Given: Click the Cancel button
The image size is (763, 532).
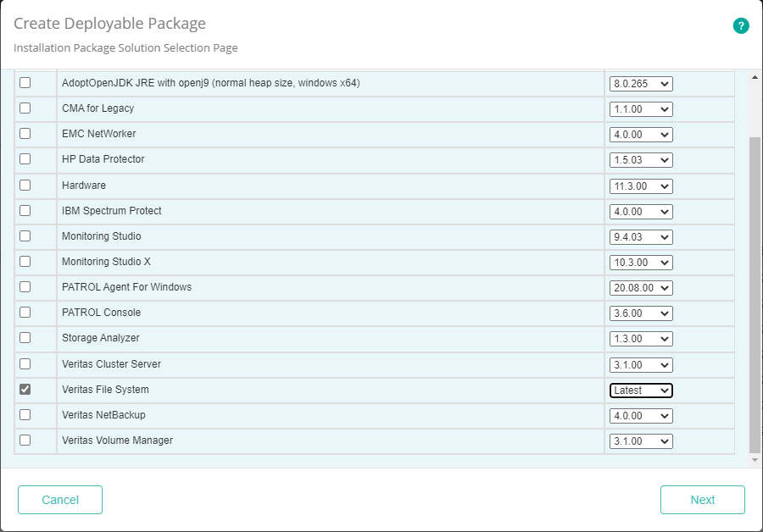Looking at the screenshot, I should (x=59, y=500).
